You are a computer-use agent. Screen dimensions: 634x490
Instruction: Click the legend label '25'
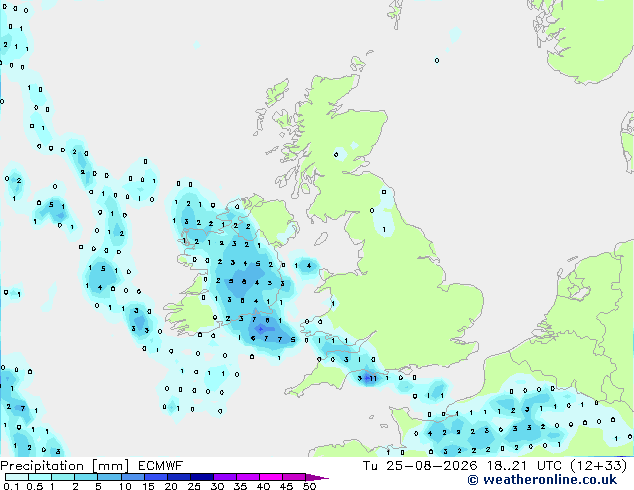[194, 486]
